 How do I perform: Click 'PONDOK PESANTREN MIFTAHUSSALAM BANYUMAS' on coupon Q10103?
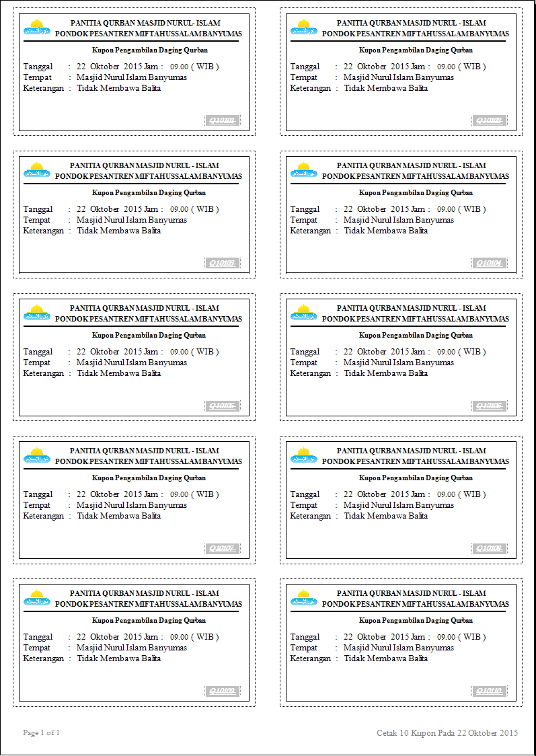tap(149, 176)
